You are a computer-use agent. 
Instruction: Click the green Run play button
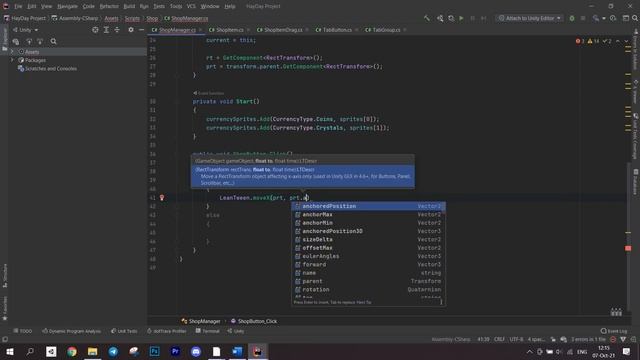(x=461, y=18)
